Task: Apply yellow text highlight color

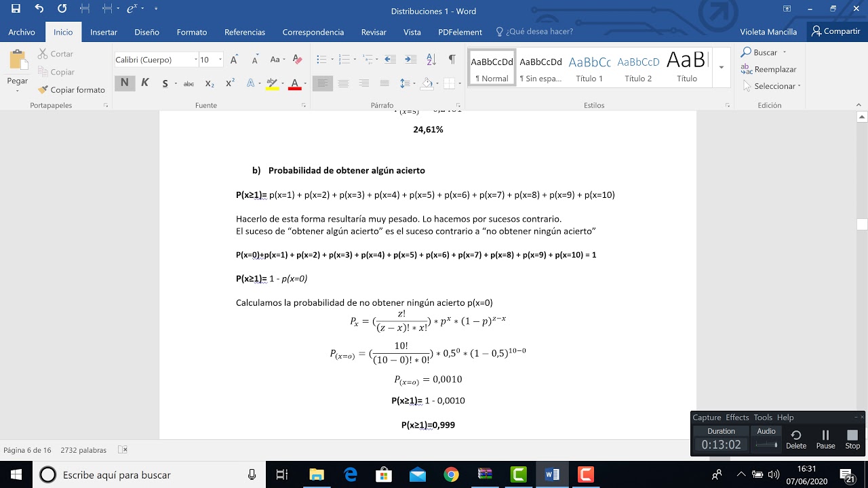Action: tap(272, 83)
